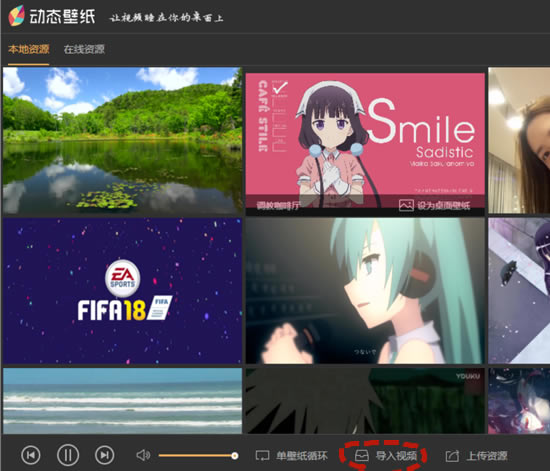Viewport: 550px width, 471px height.
Task: Click the 动态壁纸 title text
Action: (62, 16)
